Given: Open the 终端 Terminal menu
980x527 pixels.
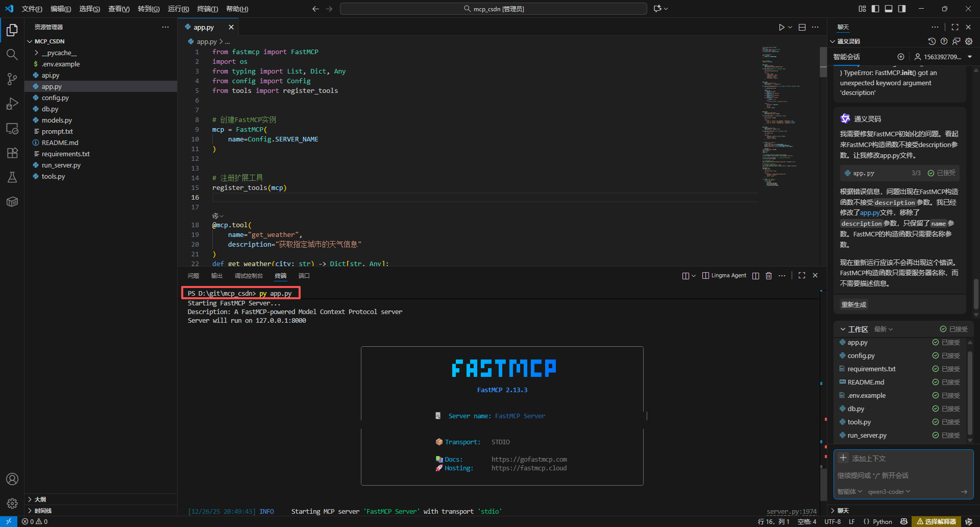Looking at the screenshot, I should (207, 9).
